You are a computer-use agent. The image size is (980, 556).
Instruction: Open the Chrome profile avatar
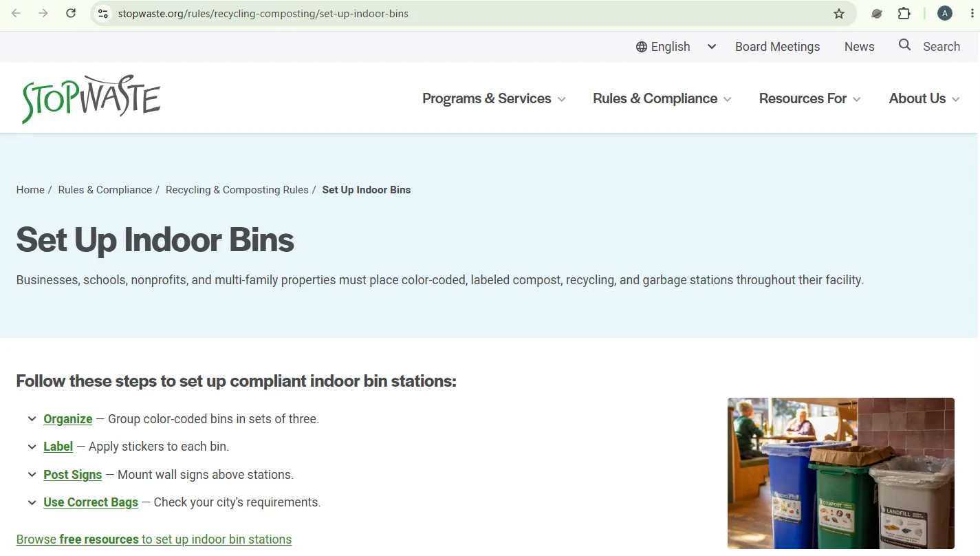pos(945,13)
